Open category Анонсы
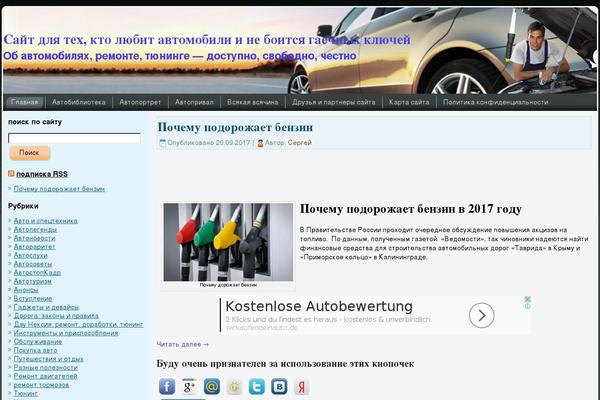Image resolution: width=600 pixels, height=400 pixels. click(26, 290)
